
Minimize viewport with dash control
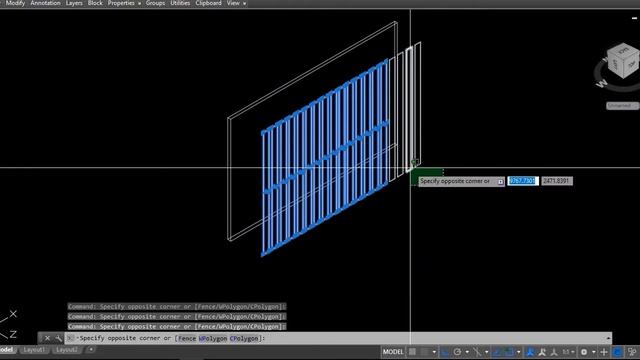point(634,18)
